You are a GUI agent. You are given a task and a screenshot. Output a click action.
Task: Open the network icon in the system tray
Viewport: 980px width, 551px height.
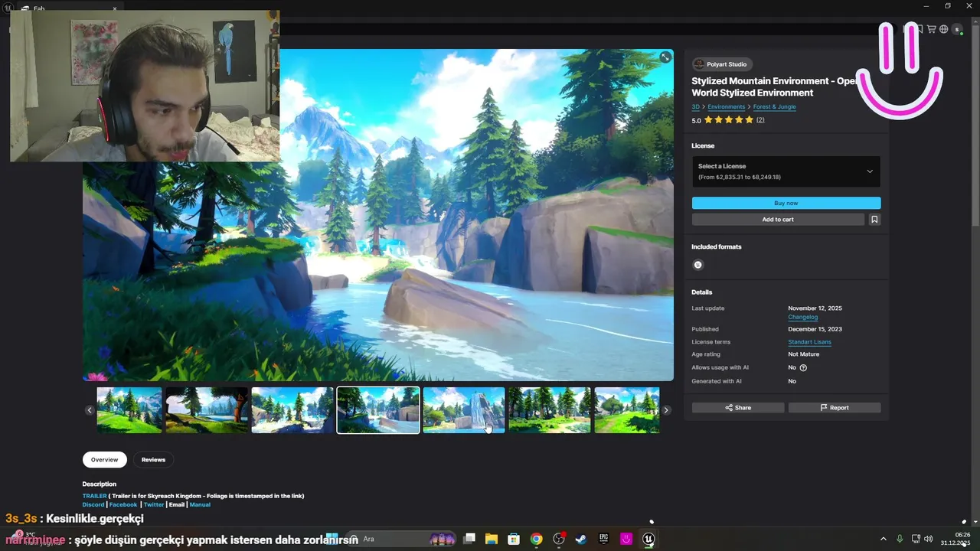click(x=916, y=539)
